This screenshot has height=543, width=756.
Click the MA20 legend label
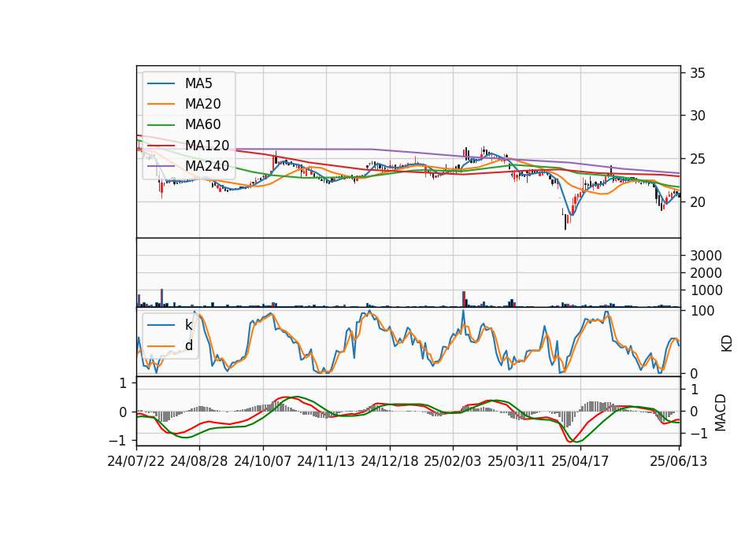click(x=202, y=104)
